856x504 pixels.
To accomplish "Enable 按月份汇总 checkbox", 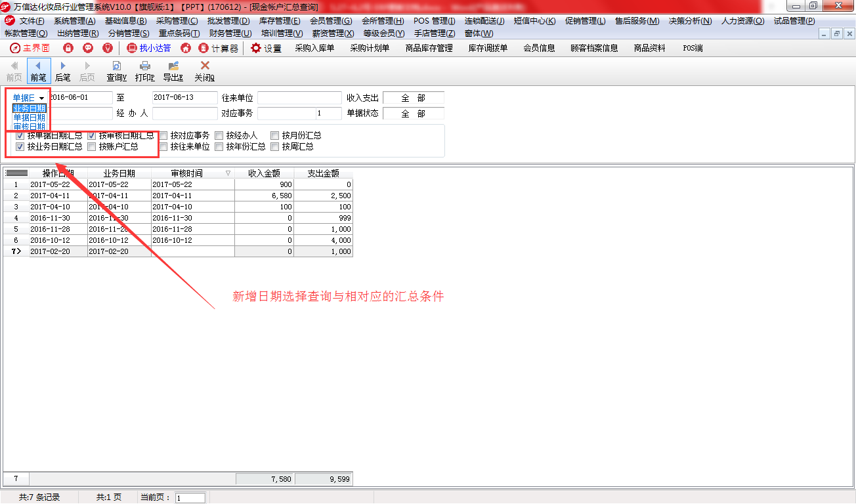I will coord(275,136).
